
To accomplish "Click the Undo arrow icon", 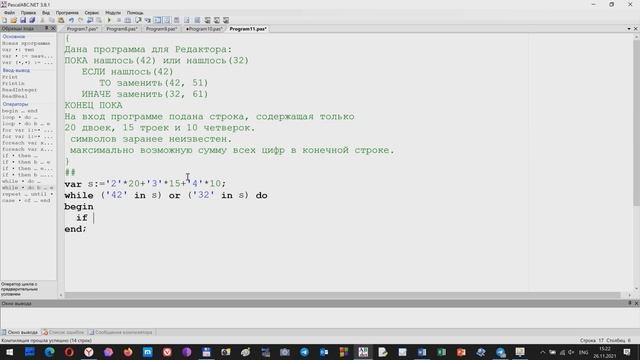I will click(x=71, y=20).
